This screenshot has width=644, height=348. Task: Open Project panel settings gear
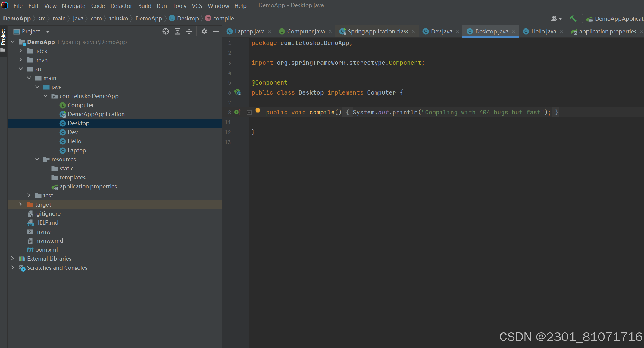click(204, 31)
